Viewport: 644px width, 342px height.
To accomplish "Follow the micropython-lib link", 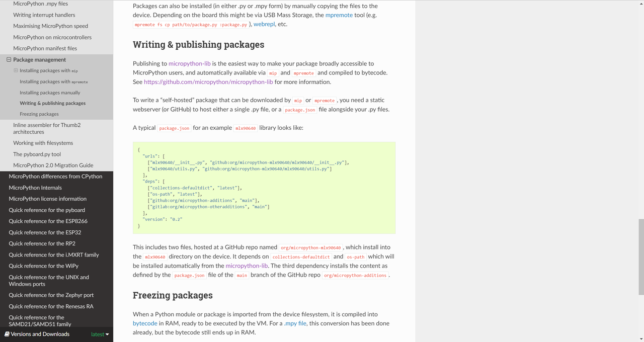I will [190, 63].
